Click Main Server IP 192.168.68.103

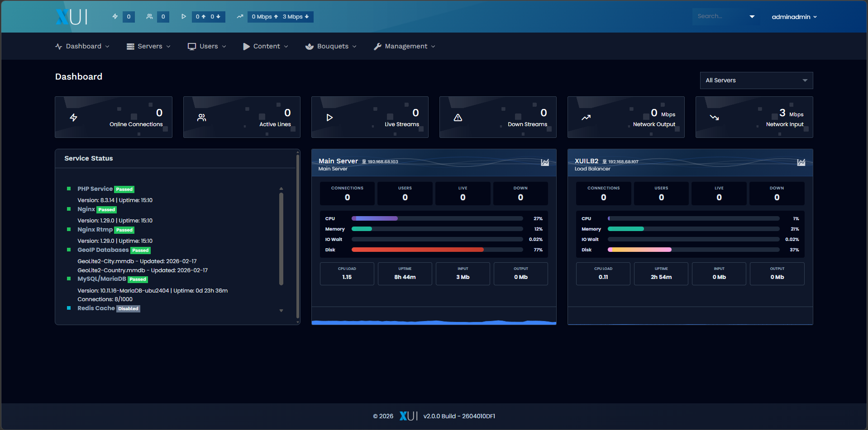click(382, 162)
